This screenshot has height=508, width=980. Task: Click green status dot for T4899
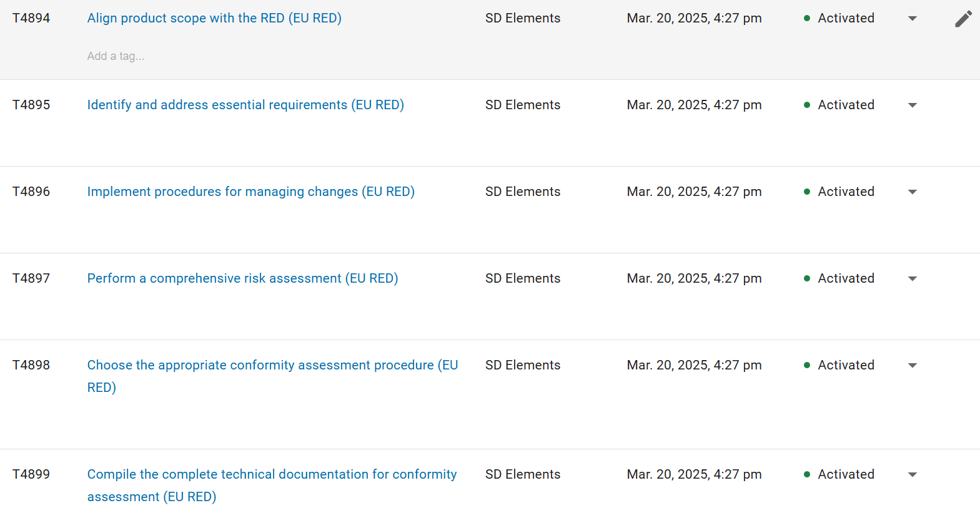point(807,474)
